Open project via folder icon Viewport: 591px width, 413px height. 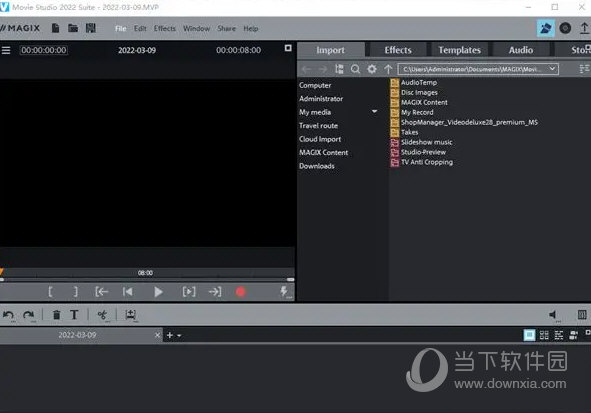point(73,28)
